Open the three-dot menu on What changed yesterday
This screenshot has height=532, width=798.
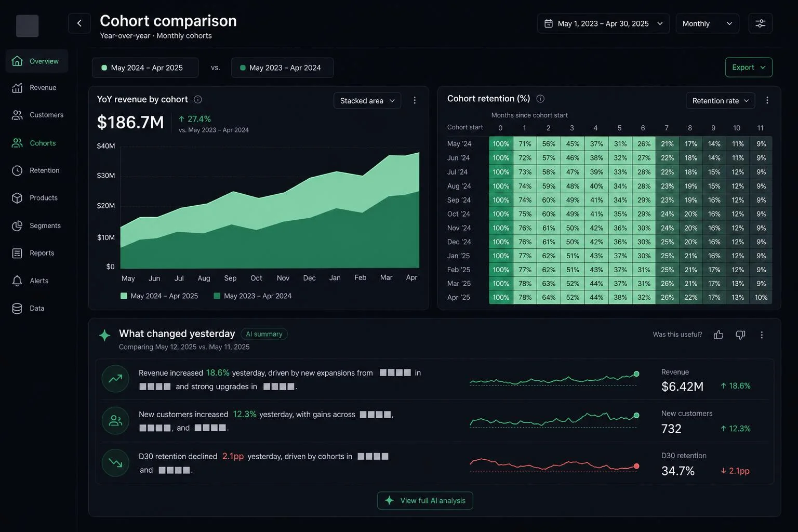(762, 335)
